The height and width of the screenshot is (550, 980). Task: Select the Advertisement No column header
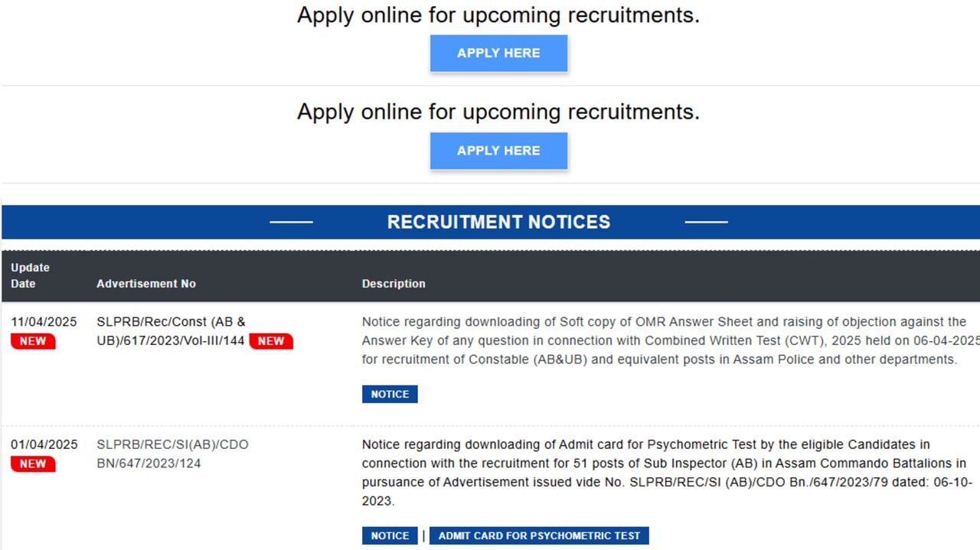[146, 284]
